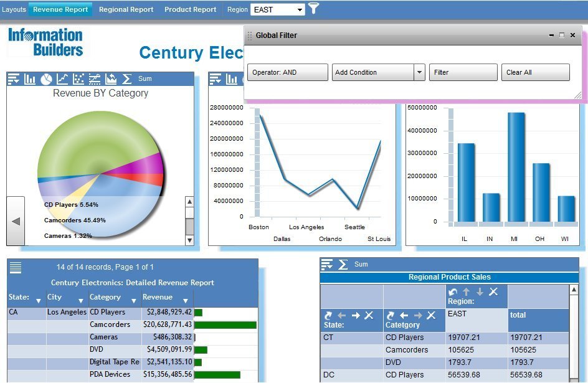
Task: Move Catetgory field left
Action: pos(404,316)
